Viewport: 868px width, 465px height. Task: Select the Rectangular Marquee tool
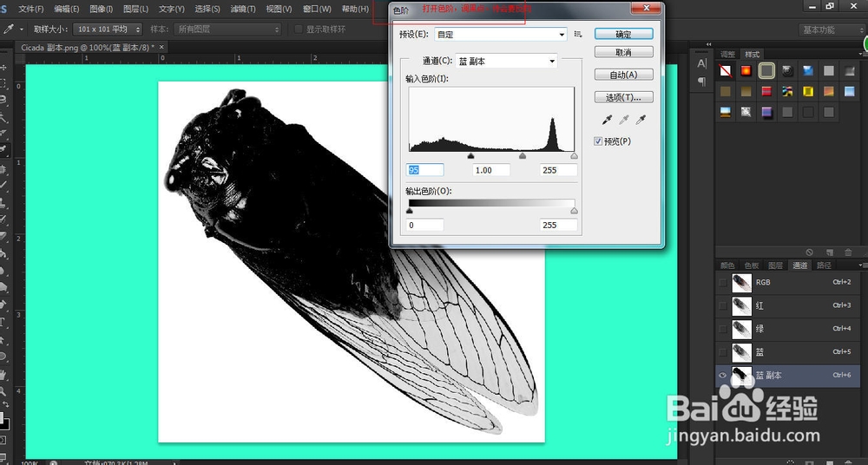[x=3, y=83]
